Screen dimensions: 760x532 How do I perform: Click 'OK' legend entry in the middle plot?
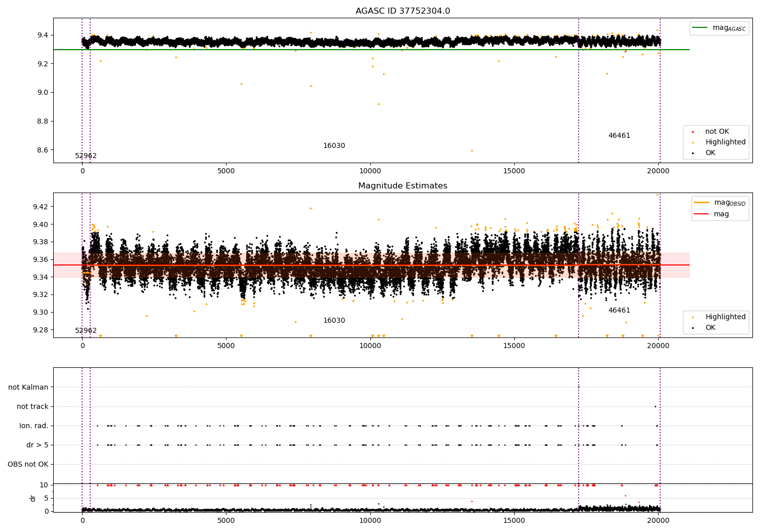pyautogui.click(x=704, y=328)
